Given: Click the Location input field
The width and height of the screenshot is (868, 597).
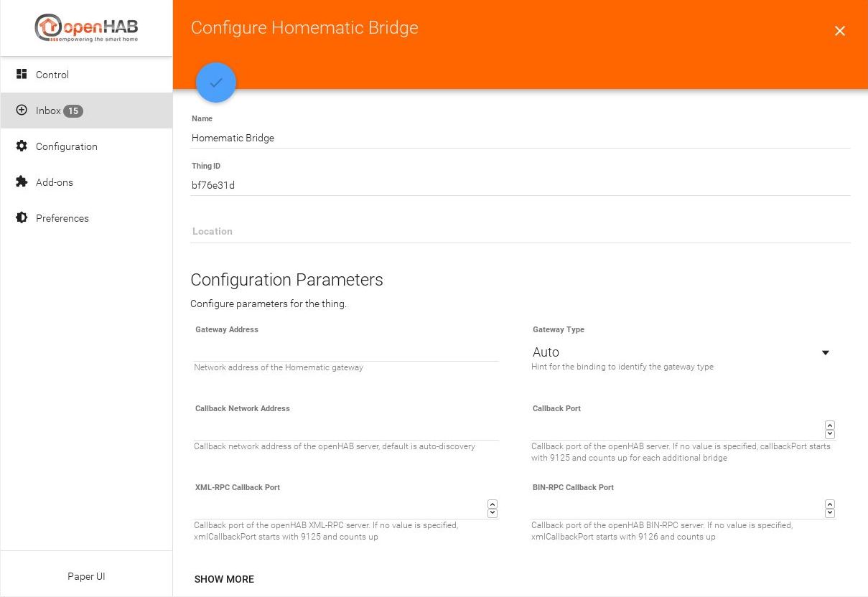Looking at the screenshot, I should (x=521, y=232).
